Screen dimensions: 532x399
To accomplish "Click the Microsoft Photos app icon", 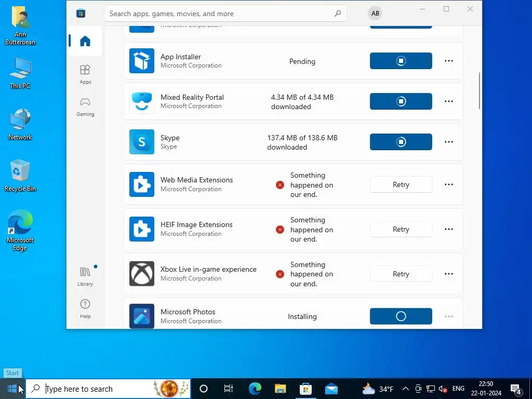I will pos(142,316).
